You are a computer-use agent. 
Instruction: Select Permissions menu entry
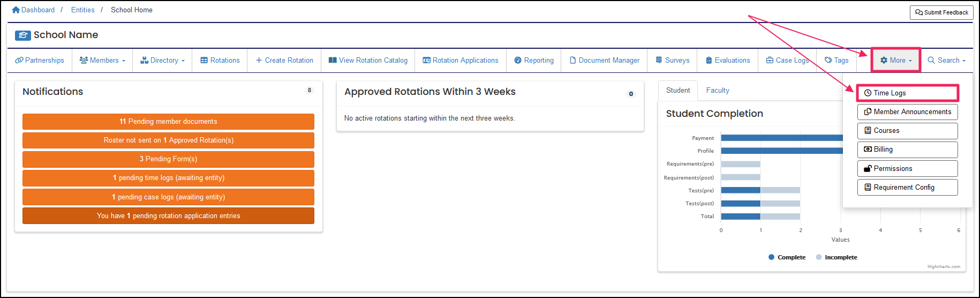(x=908, y=168)
